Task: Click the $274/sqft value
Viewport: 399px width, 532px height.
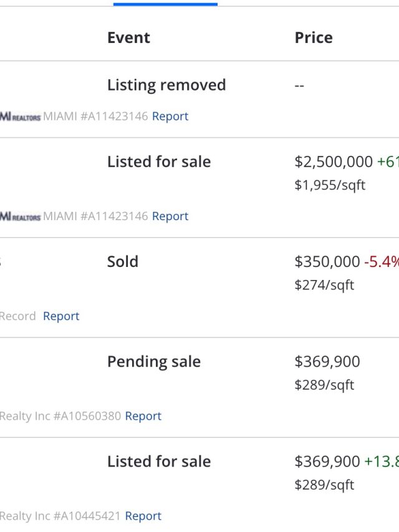Action: pos(324,285)
